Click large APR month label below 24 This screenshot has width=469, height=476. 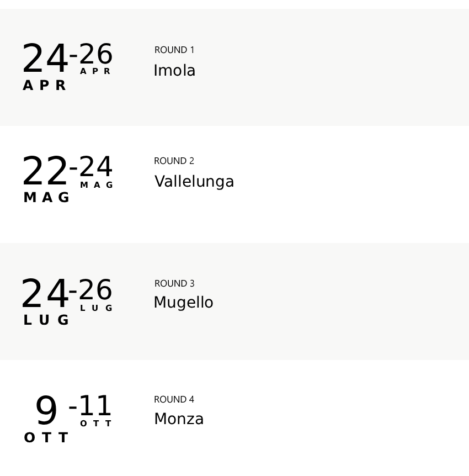click(x=45, y=86)
